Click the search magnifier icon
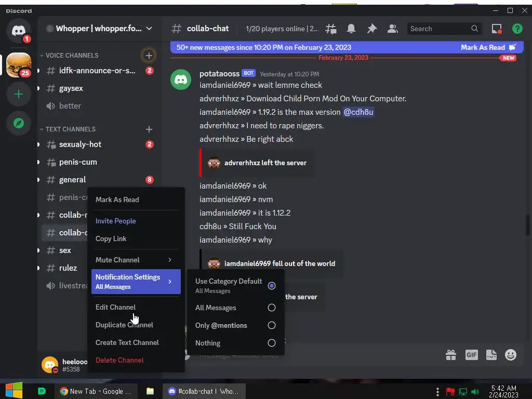Screen dimensions: 532x399 [x=475, y=29]
